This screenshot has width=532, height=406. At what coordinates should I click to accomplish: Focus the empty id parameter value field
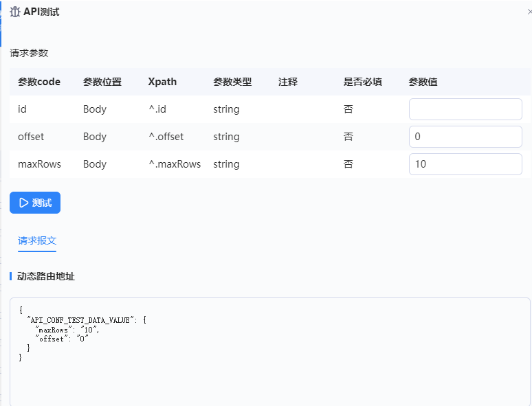click(465, 109)
